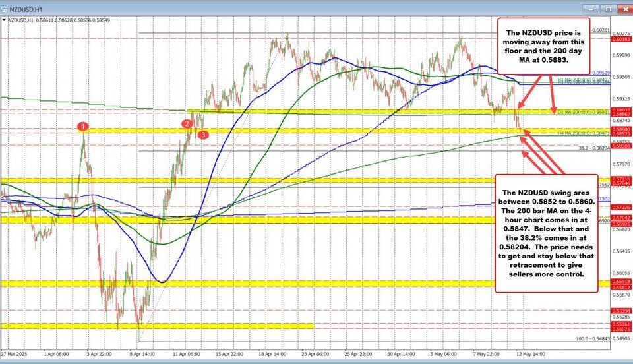Screen dimensions: 633x364
Task: Click the 7 May 22:00 time label
Action: (x=487, y=354)
